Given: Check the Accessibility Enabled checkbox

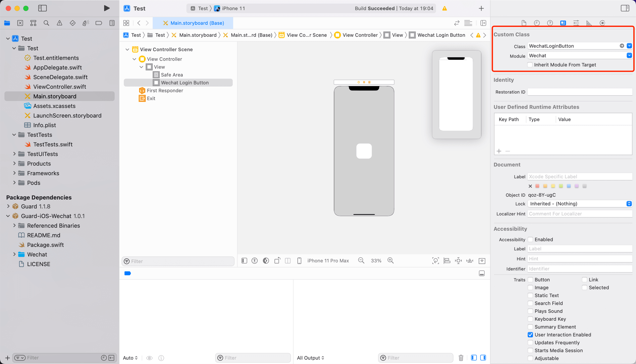Looking at the screenshot, I should (x=530, y=240).
